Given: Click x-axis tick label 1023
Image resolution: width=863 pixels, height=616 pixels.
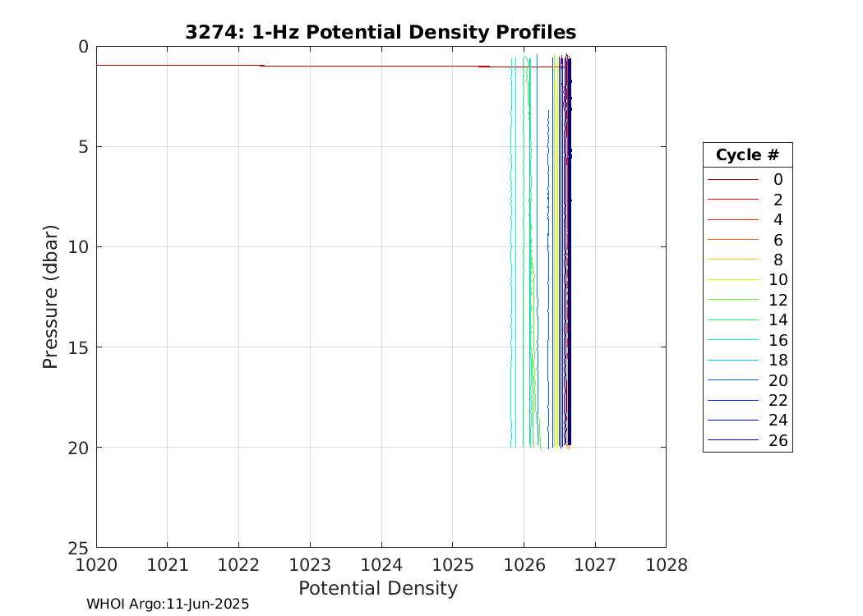Looking at the screenshot, I should [x=310, y=565].
